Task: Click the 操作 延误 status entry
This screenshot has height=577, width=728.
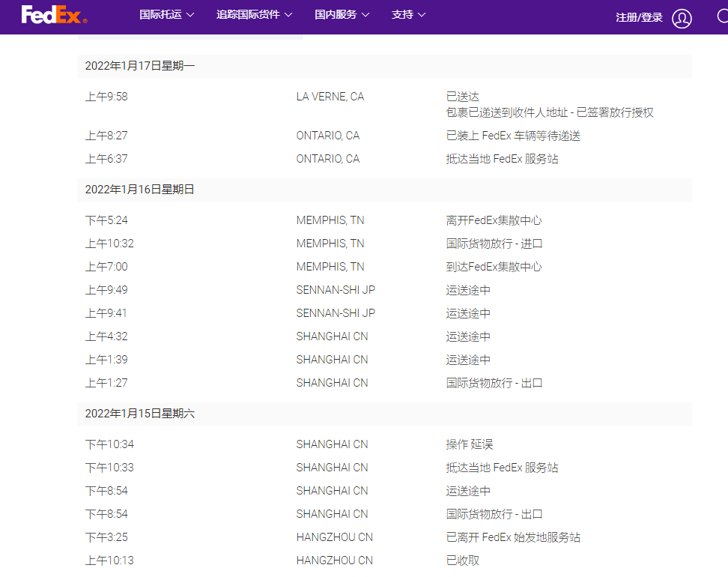Action: (x=470, y=444)
